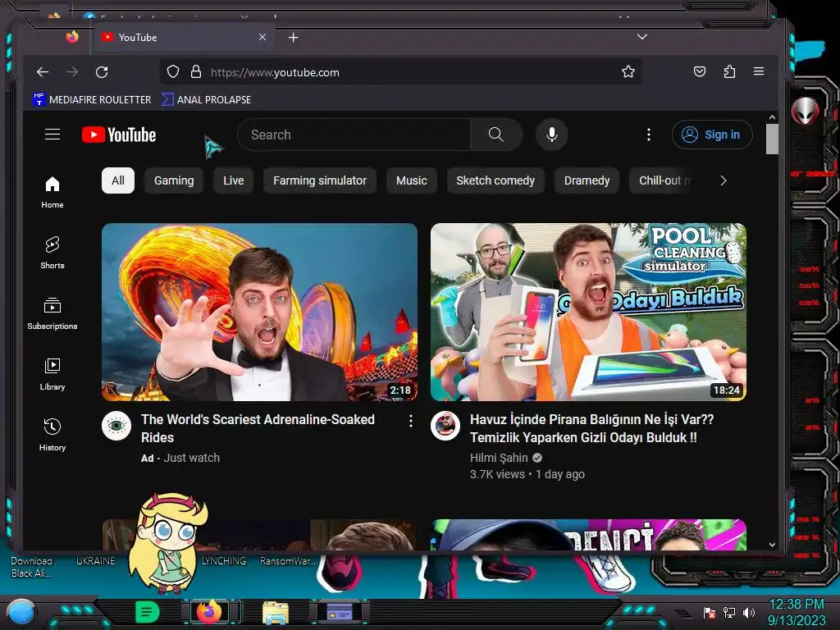Open the YouTube guide hamburger menu
Image resolution: width=840 pixels, height=630 pixels.
52,135
